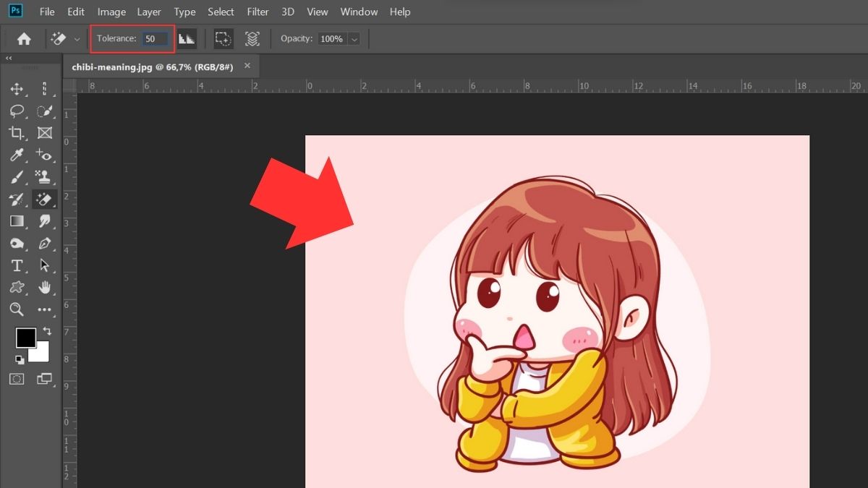Select the Smudge tool
868x488 pixels.
(x=45, y=221)
